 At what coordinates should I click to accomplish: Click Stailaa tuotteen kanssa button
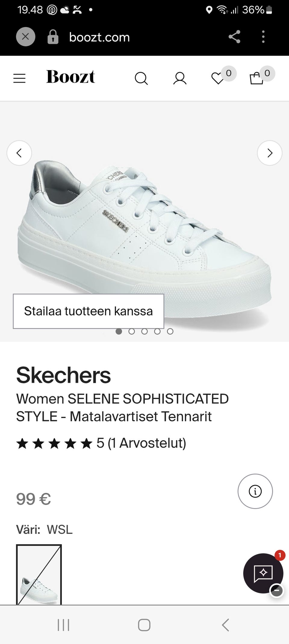coord(89,311)
